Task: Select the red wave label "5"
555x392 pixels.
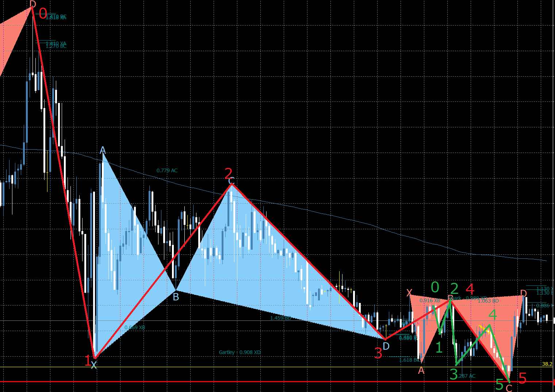Action: [523, 378]
